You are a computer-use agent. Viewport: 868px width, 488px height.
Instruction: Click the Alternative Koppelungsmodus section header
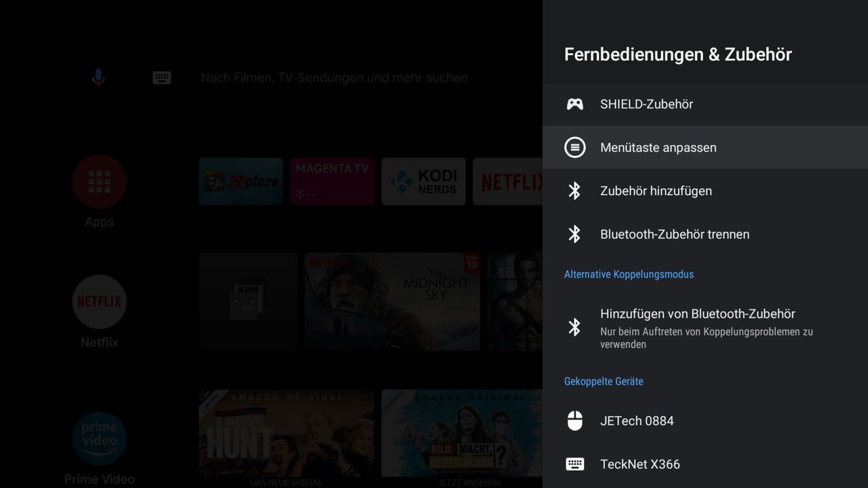pyautogui.click(x=629, y=274)
